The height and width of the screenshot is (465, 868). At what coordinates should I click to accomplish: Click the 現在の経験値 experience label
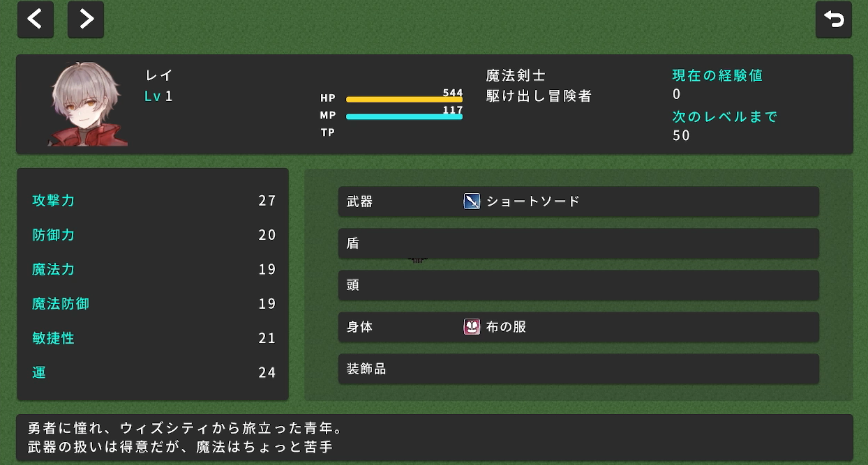pyautogui.click(x=717, y=75)
